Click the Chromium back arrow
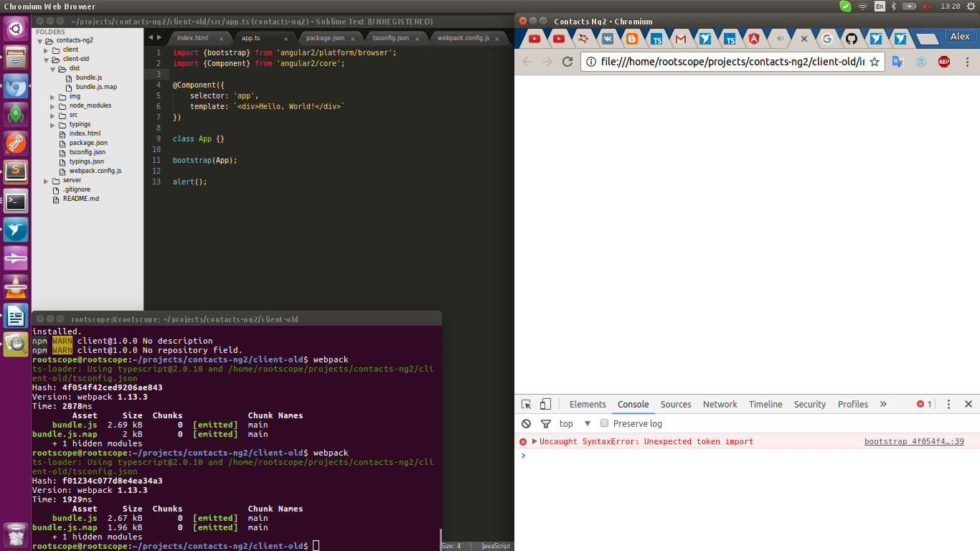The width and height of the screenshot is (980, 551). tap(527, 62)
